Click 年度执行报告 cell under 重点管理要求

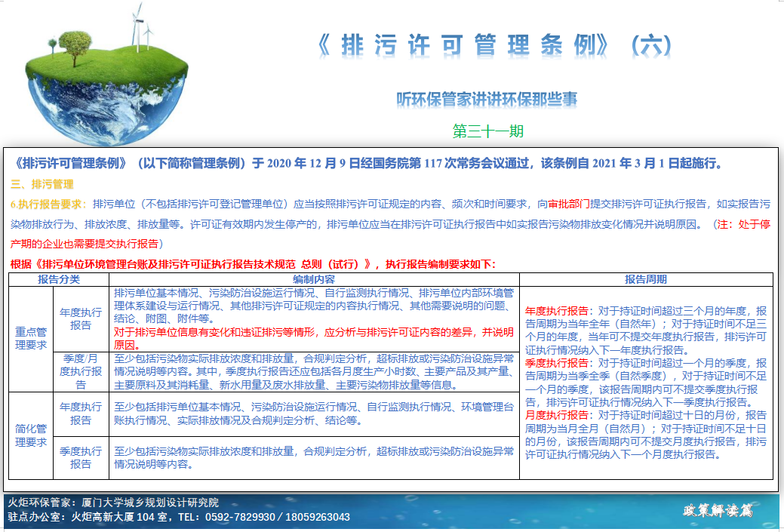tap(81, 319)
